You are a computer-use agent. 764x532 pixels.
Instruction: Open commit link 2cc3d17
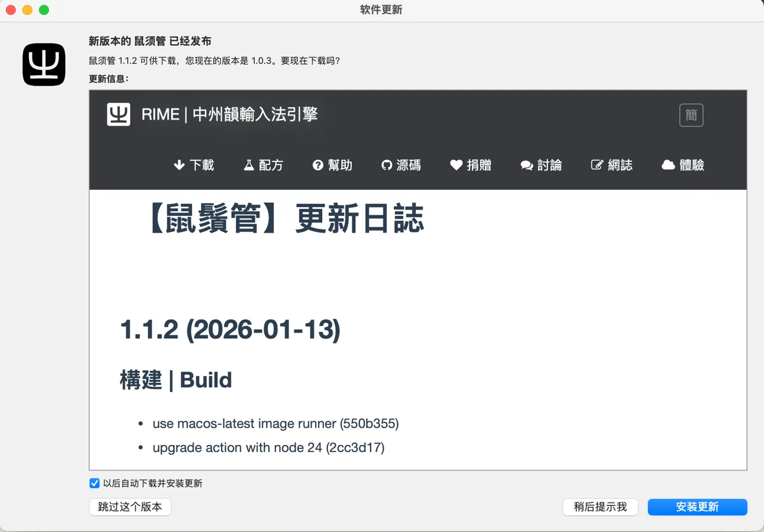coord(355,447)
